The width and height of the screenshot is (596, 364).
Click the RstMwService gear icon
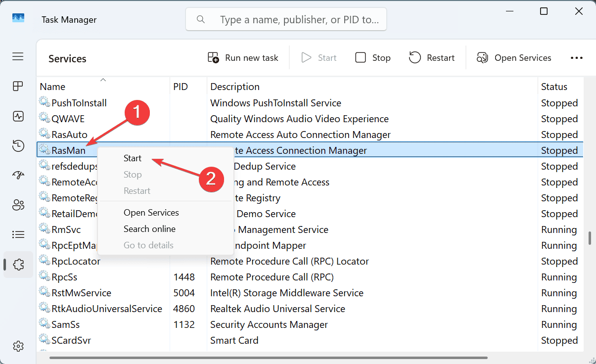point(45,292)
